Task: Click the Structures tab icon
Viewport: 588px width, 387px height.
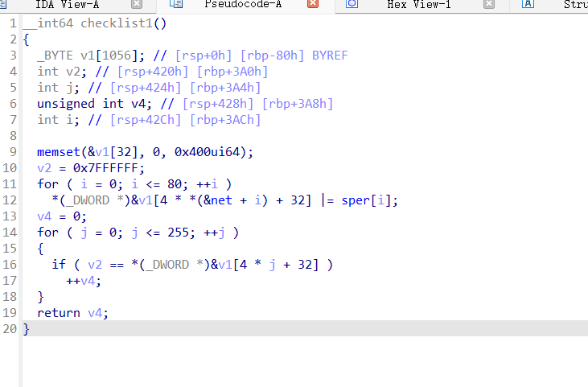Action: click(528, 4)
